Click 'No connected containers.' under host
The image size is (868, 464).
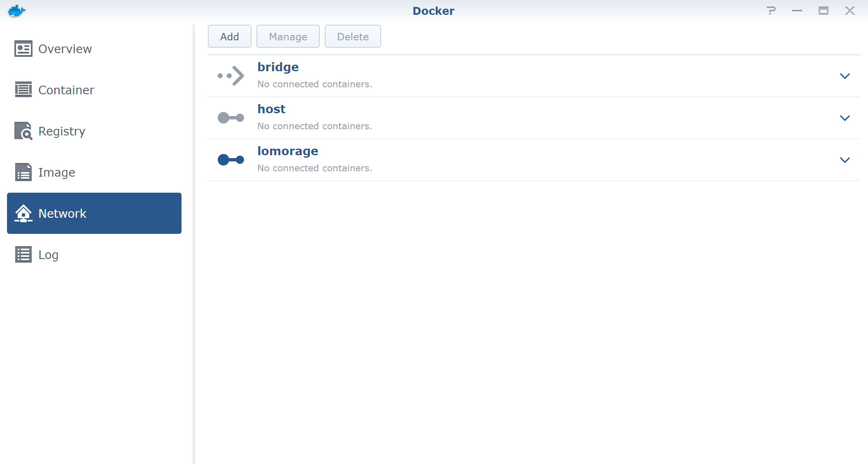(x=315, y=126)
